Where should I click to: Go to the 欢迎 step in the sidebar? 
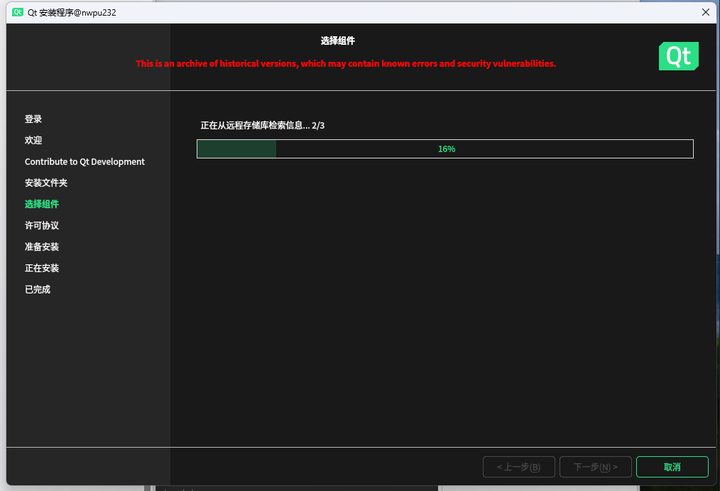(x=33, y=140)
